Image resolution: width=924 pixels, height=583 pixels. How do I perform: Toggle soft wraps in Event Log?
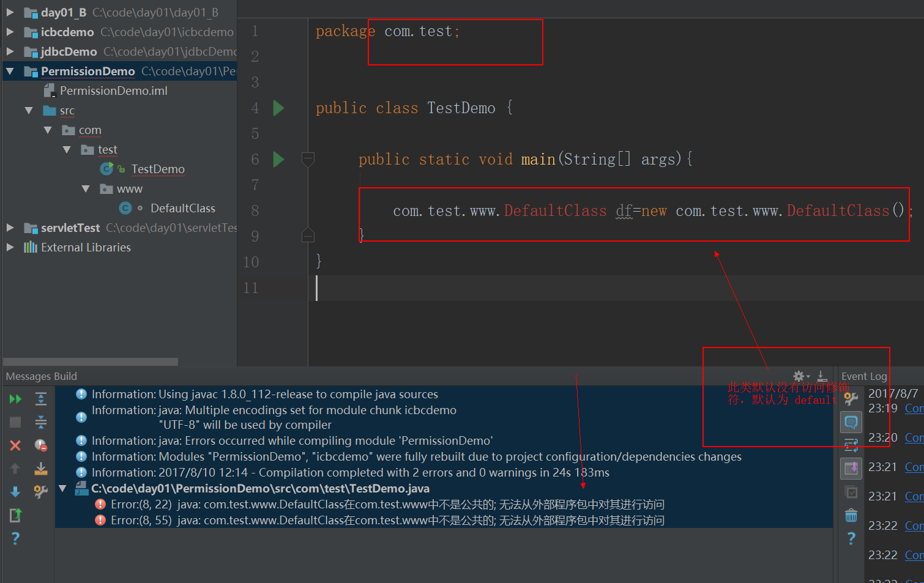point(851,445)
